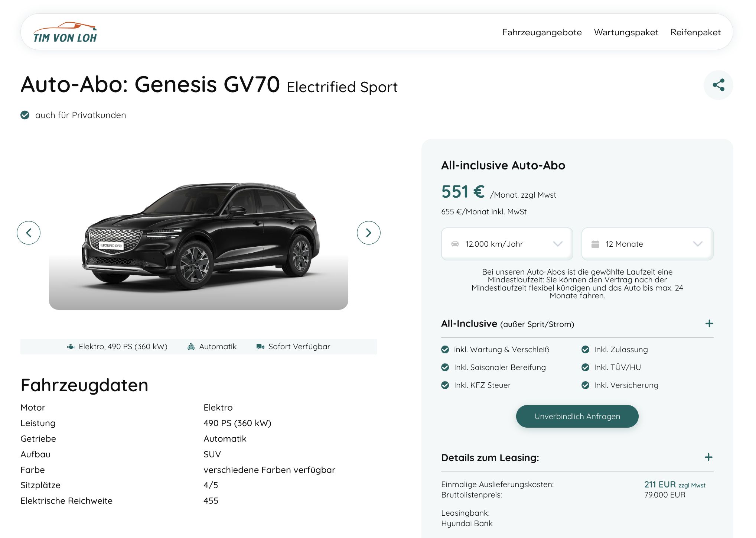Image resolution: width=756 pixels, height=538 pixels.
Task: Click the share icon button
Action: 718,85
